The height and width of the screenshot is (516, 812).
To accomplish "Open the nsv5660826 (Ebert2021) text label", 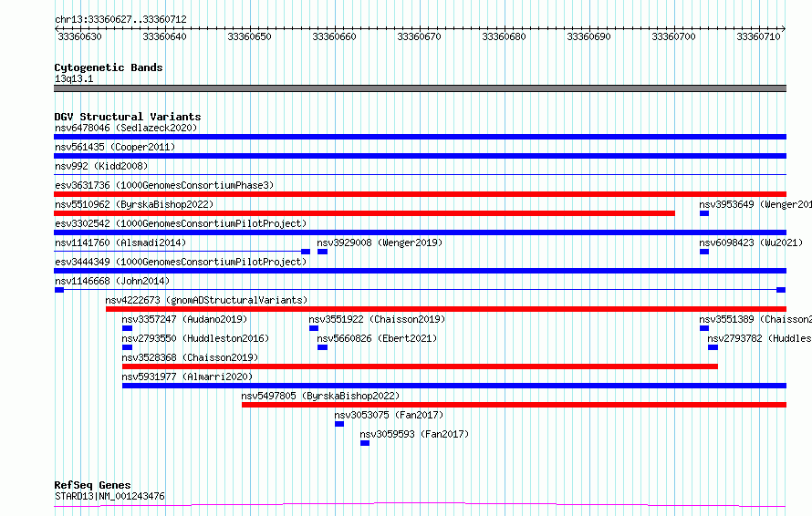I will [377, 338].
